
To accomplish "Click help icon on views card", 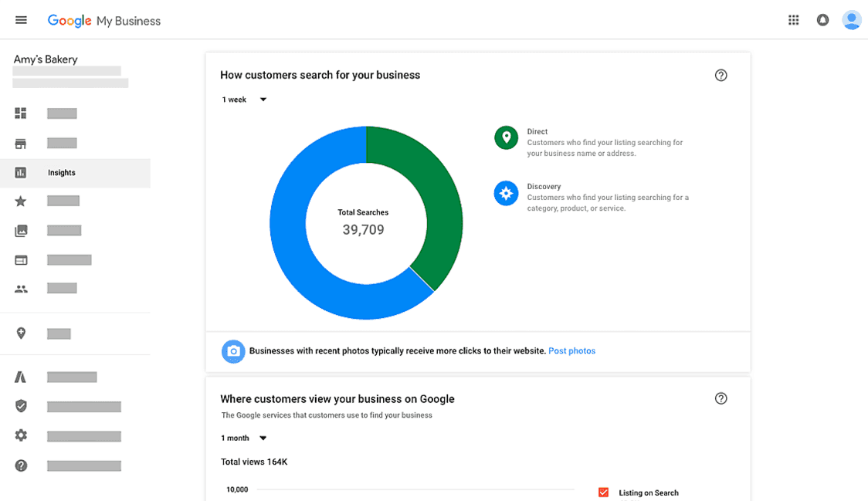I will pos(721,398).
